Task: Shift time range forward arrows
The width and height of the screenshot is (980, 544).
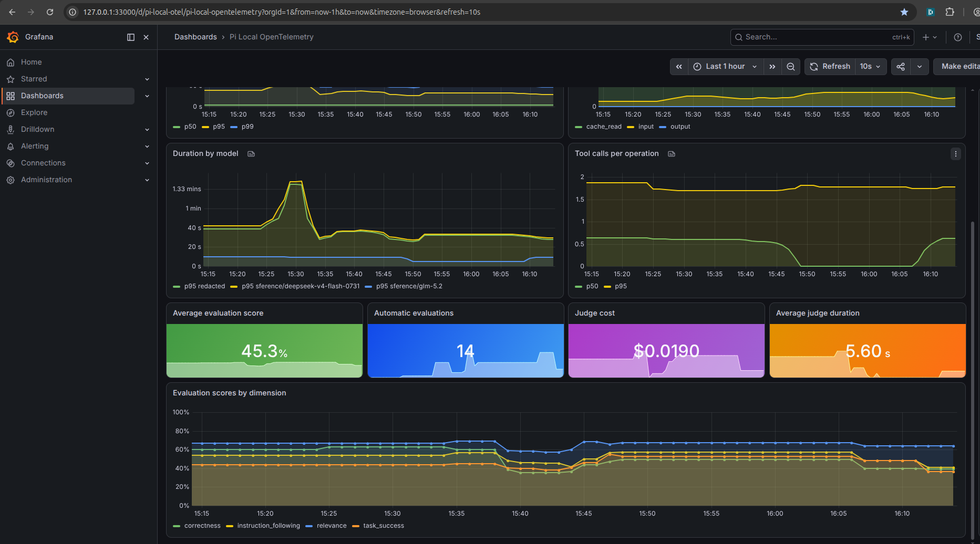Action: coord(772,67)
